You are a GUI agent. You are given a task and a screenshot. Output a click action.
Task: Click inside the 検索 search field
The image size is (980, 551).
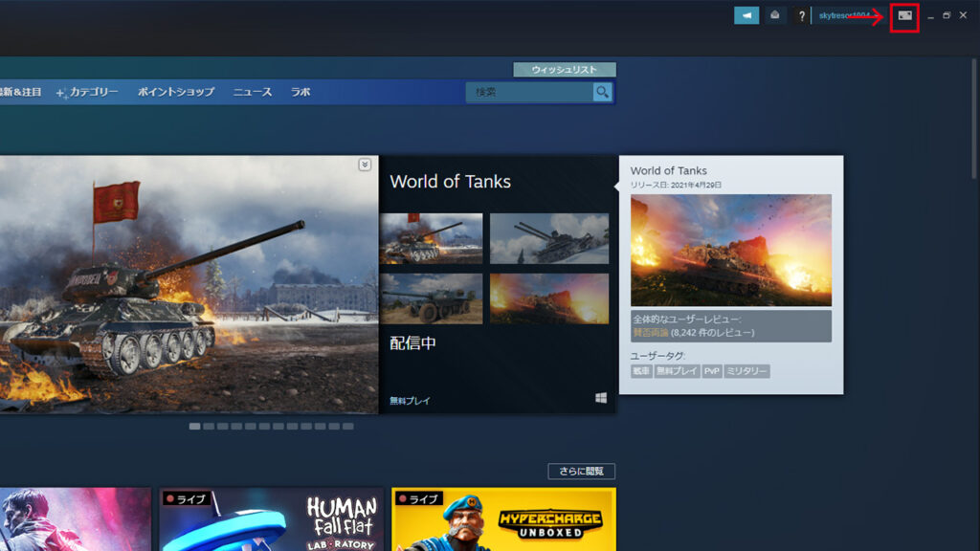click(x=530, y=93)
